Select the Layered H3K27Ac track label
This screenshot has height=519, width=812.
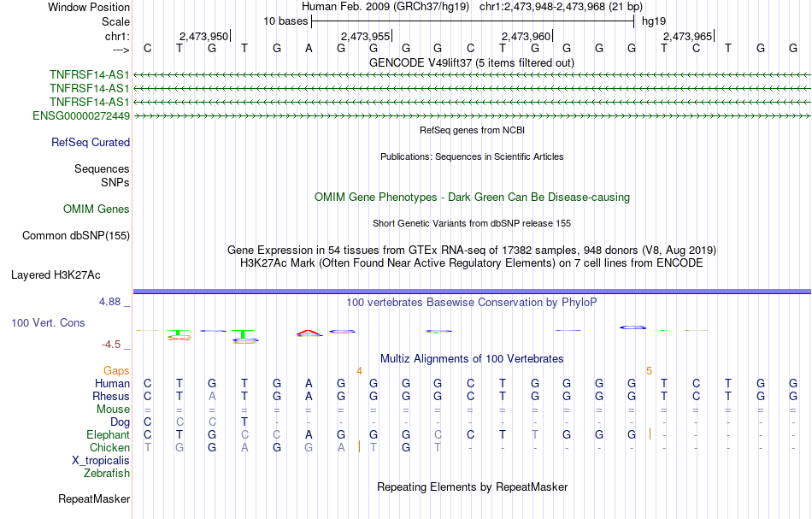[x=56, y=275]
